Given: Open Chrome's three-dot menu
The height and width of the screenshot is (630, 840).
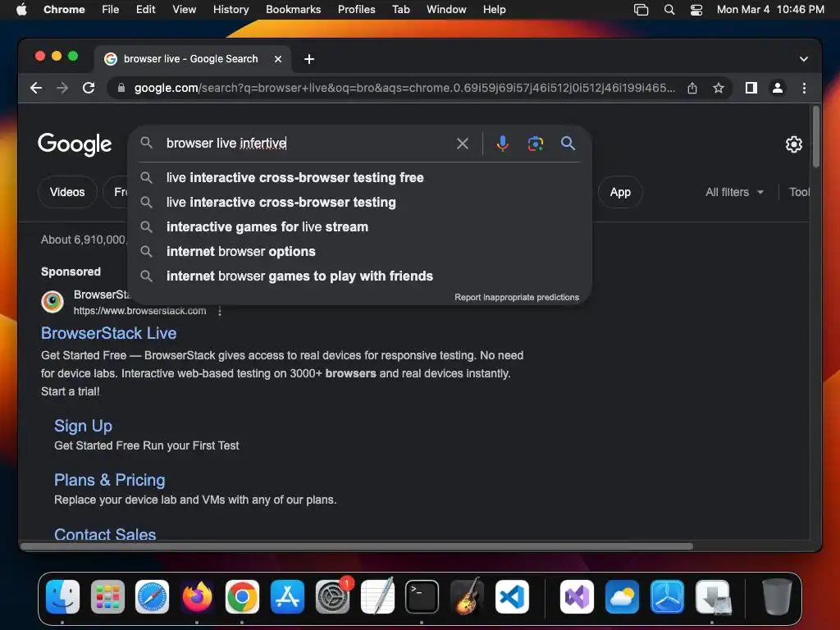Looking at the screenshot, I should coord(804,88).
